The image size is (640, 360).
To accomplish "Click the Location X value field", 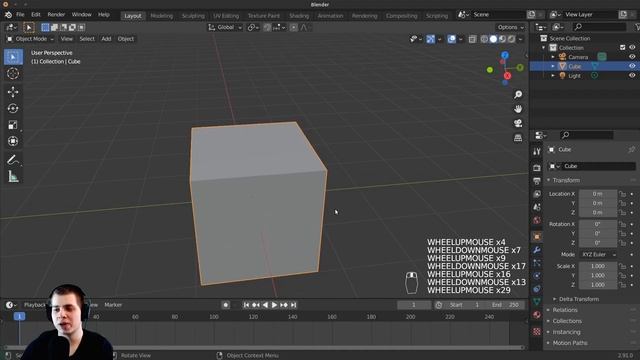I will 598,194.
